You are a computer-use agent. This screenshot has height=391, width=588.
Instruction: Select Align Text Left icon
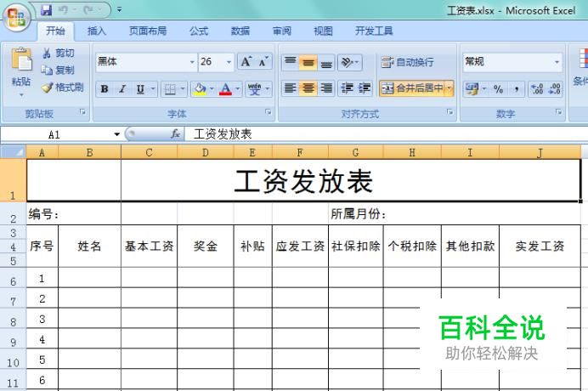291,88
